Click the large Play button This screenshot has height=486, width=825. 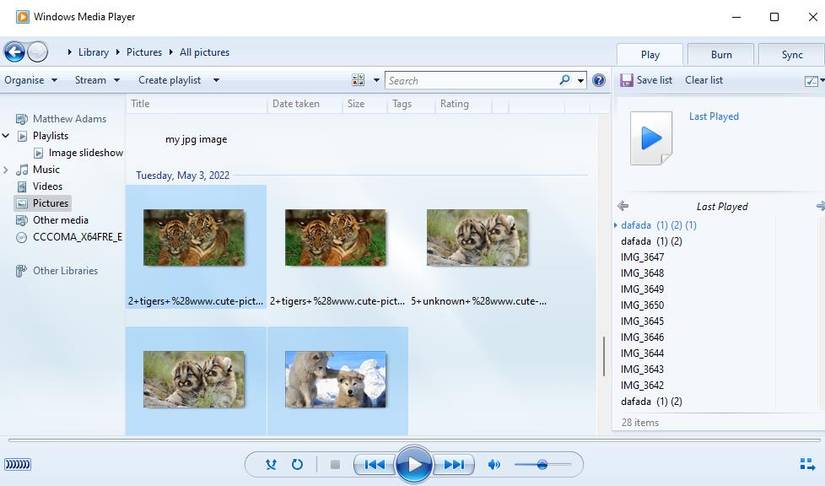(413, 465)
